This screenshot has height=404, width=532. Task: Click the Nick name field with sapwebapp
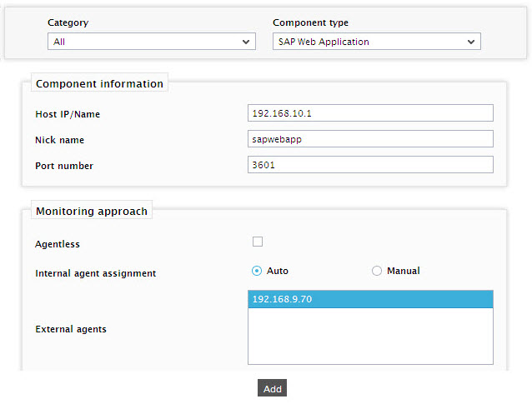coord(370,138)
